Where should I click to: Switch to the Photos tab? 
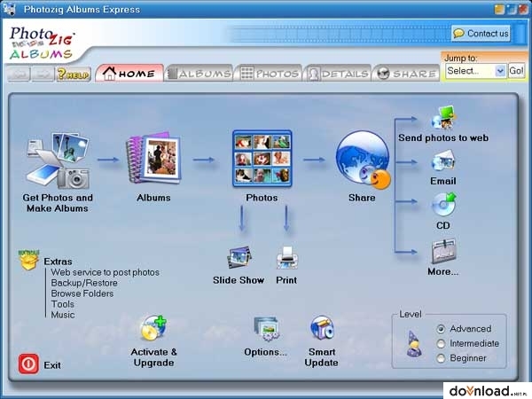click(270, 74)
